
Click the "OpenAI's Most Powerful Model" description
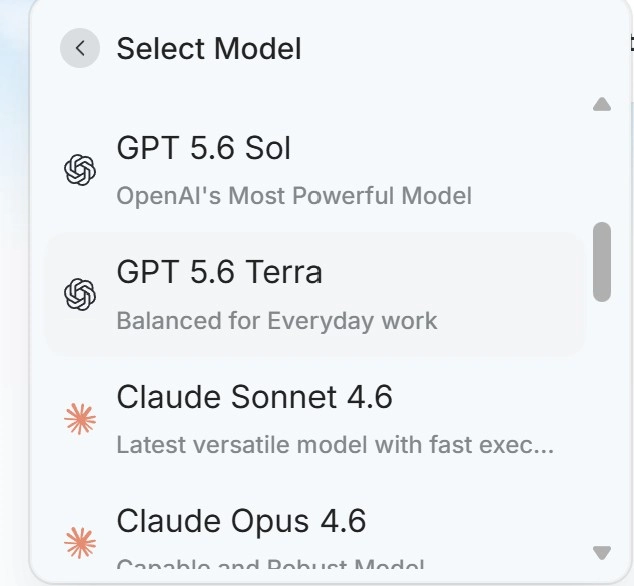point(294,196)
